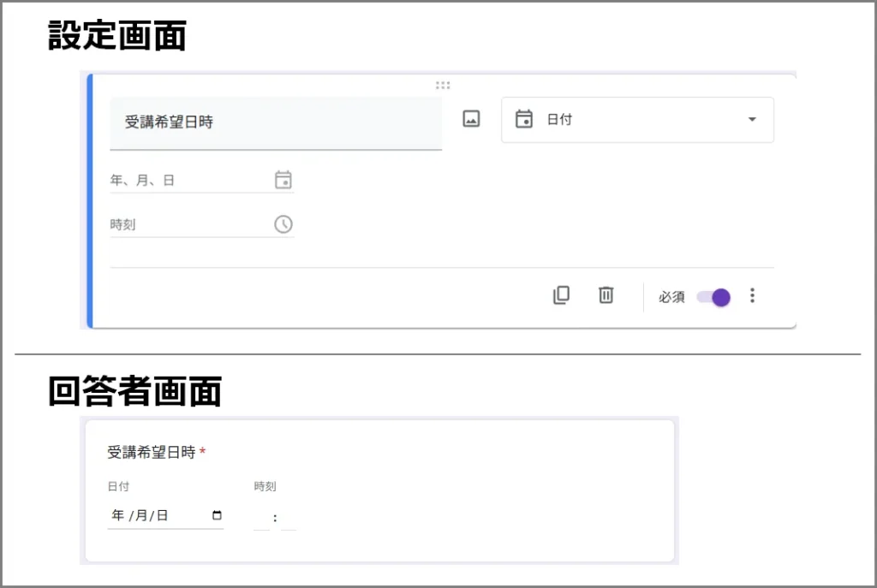Viewport: 877px width, 588px height.
Task: Click the hour box of respondent 時刻 field
Action: click(x=262, y=519)
